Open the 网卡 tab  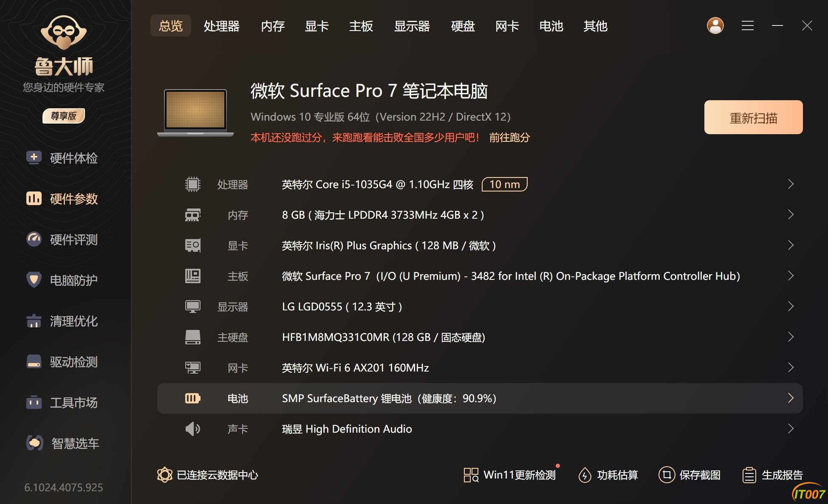pos(507,26)
